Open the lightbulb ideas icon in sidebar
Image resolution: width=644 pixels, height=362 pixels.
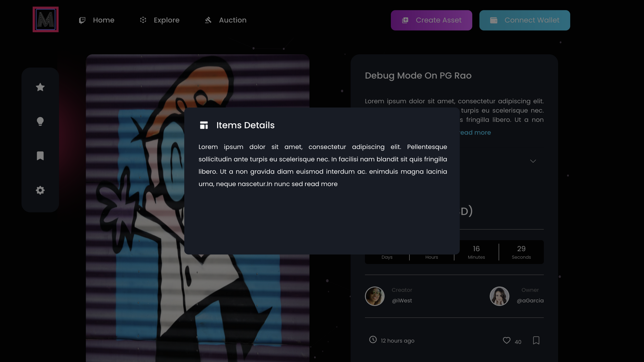click(x=40, y=121)
